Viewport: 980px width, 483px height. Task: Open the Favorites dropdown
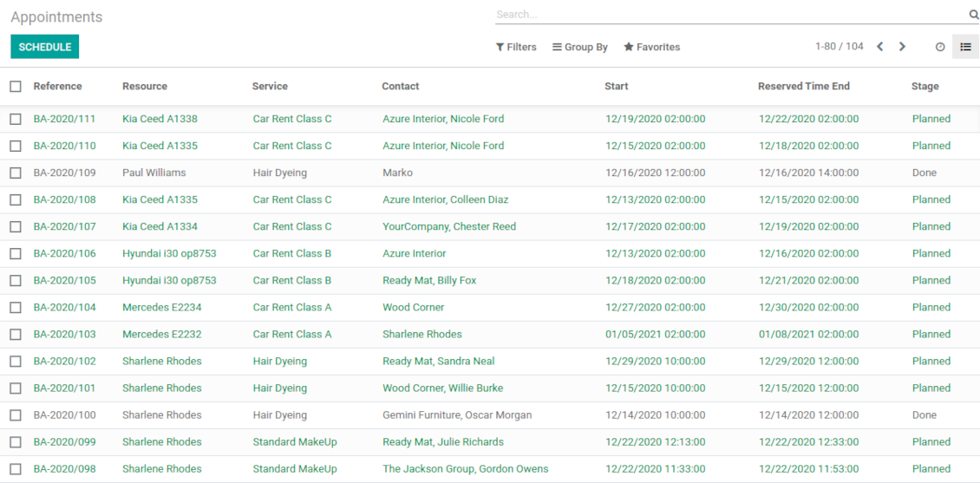[651, 47]
